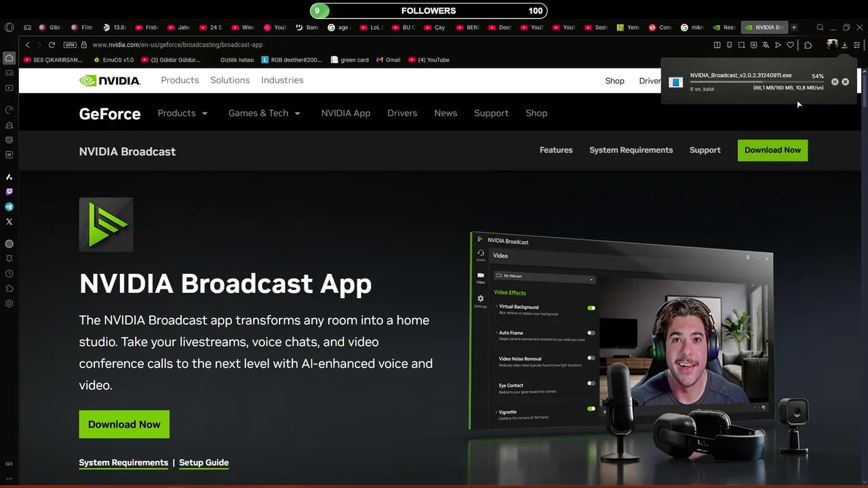The image size is (868, 488).
Task: Jump to Features section link
Action: point(556,150)
